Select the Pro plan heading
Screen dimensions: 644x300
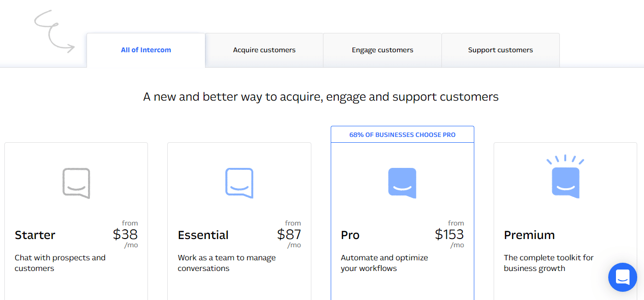tap(350, 235)
